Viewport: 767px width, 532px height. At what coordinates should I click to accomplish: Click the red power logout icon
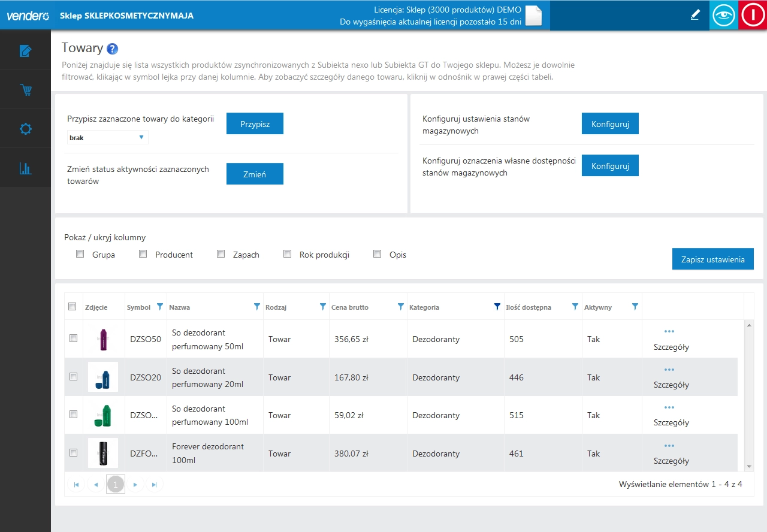pyautogui.click(x=753, y=16)
